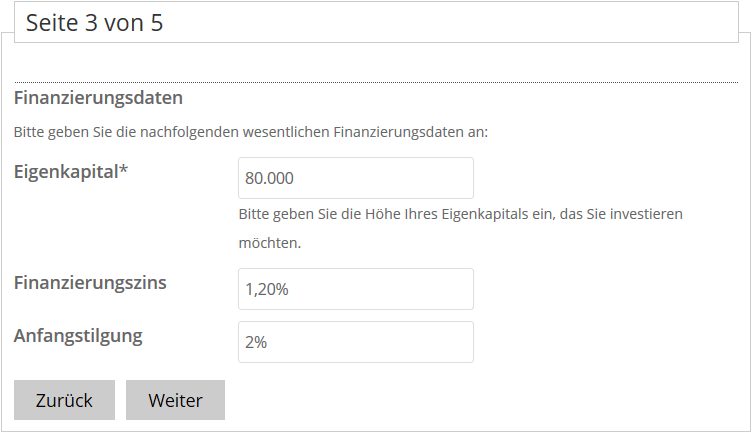Place cursor on the 2% value
752x433 pixels.
(256, 342)
